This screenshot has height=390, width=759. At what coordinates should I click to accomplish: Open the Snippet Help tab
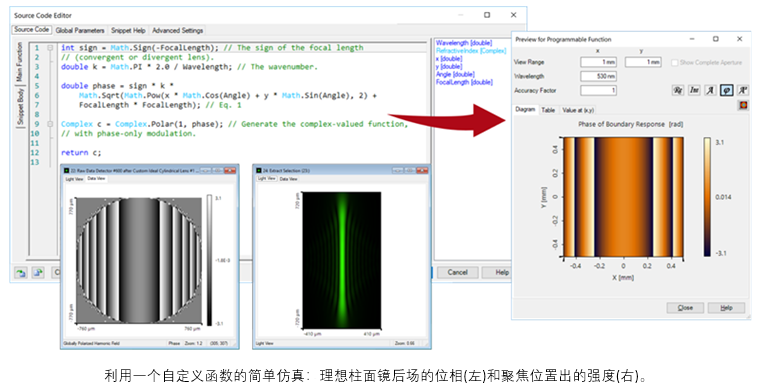(x=128, y=30)
